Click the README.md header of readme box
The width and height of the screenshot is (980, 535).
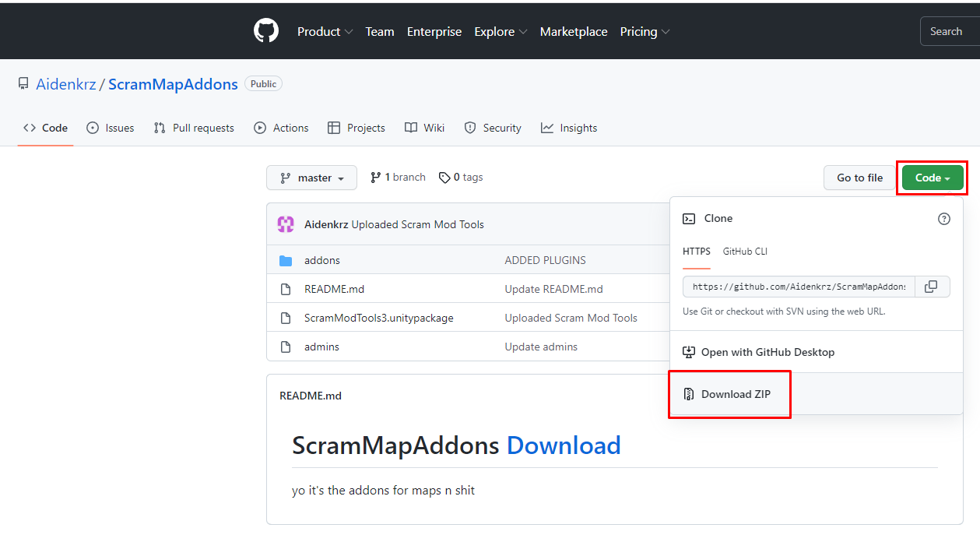pyautogui.click(x=311, y=396)
